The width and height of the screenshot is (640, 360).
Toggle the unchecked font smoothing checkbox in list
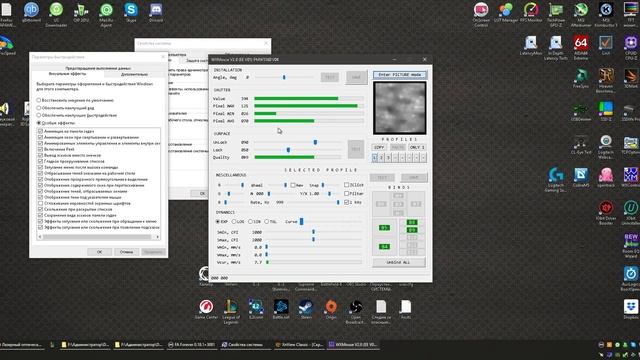(40, 203)
